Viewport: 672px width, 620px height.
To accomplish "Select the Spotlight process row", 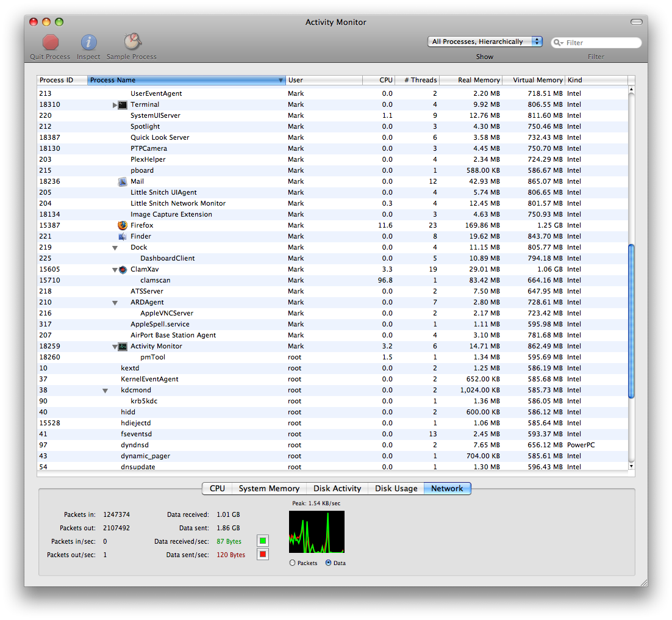I will coord(332,126).
